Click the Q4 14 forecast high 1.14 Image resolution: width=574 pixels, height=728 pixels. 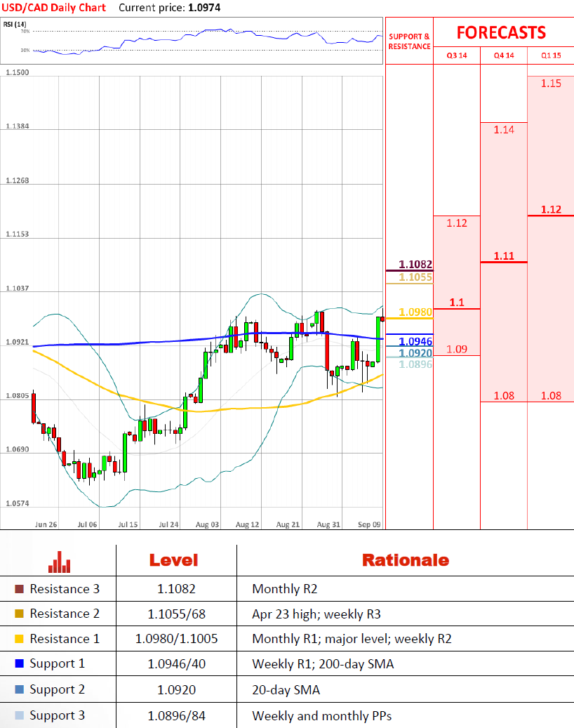click(504, 130)
